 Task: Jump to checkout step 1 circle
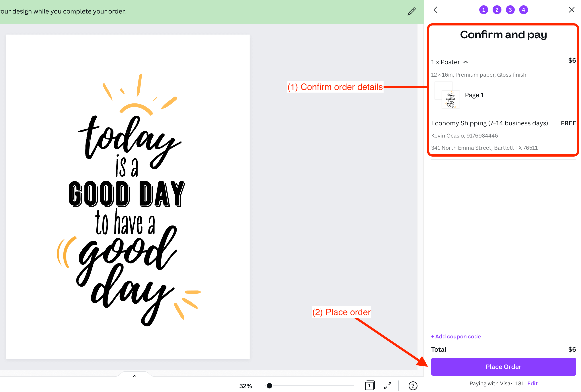484,10
